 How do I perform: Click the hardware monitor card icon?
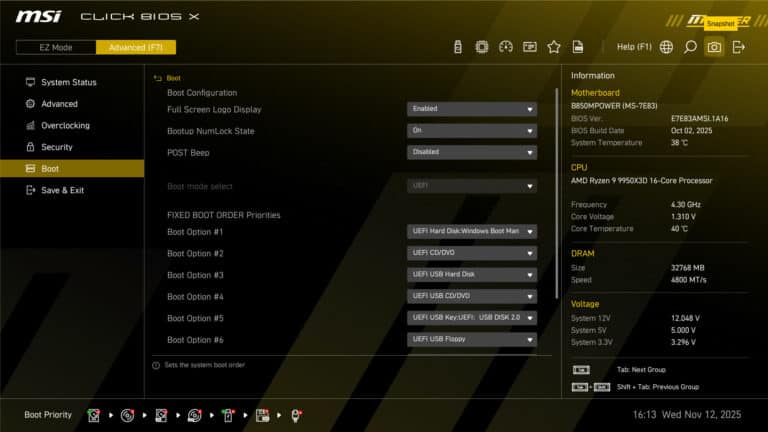529,47
